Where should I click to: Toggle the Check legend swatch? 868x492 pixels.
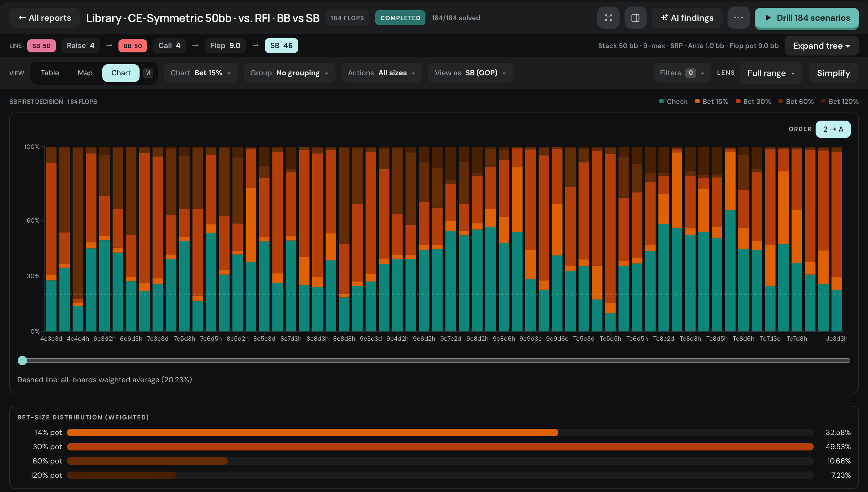[x=661, y=101]
